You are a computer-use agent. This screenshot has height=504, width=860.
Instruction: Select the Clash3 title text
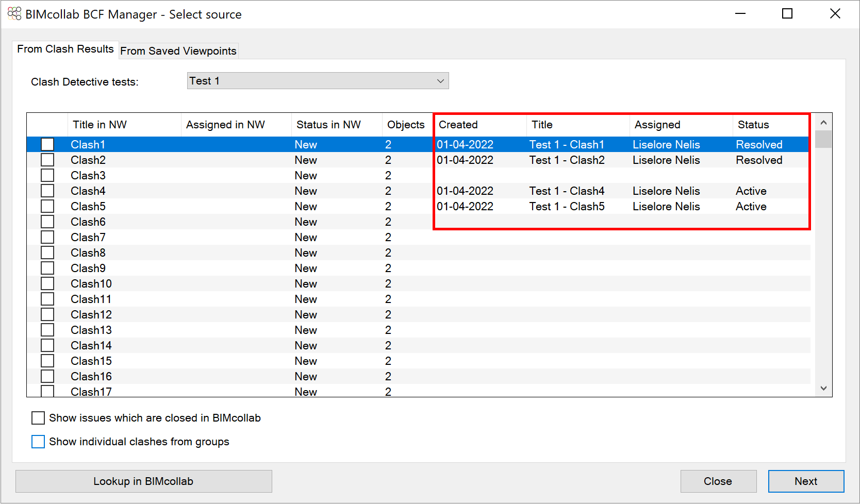(88, 175)
